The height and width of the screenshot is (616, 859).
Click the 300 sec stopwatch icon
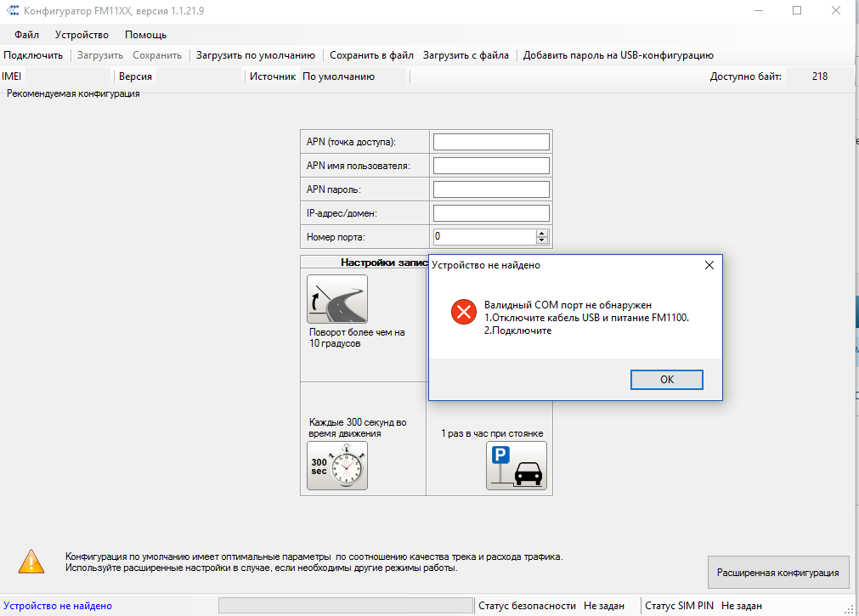coord(337,466)
